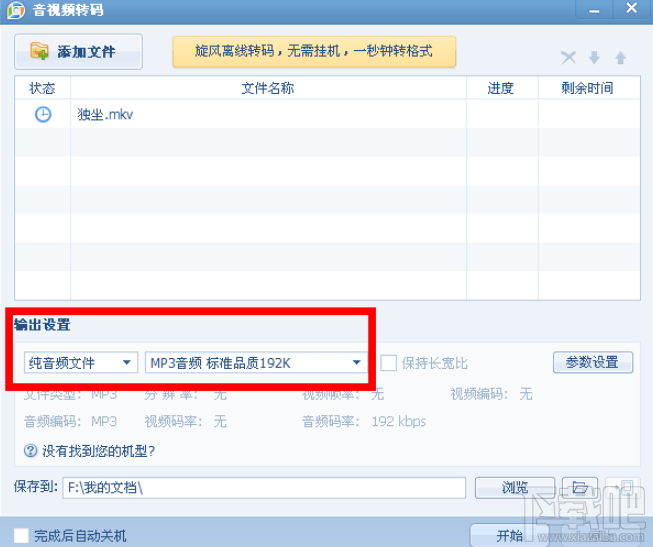Click the move down arrow icon
653x547 pixels.
click(594, 57)
